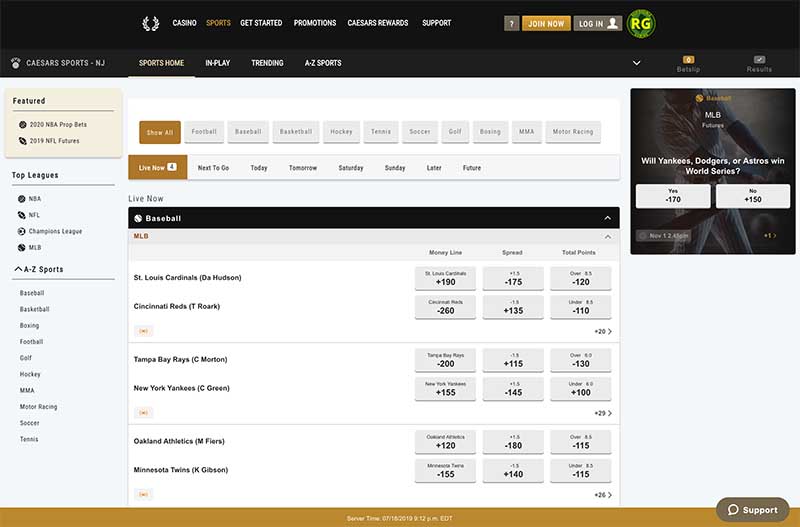
Task: Expand the dropdown chevron beside Betslip
Action: point(636,63)
